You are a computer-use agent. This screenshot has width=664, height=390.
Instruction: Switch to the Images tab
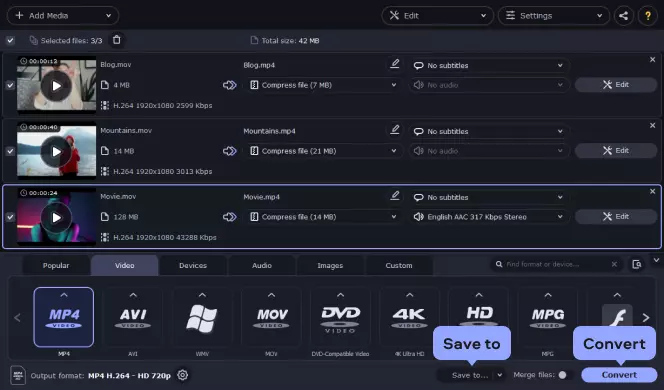(330, 266)
